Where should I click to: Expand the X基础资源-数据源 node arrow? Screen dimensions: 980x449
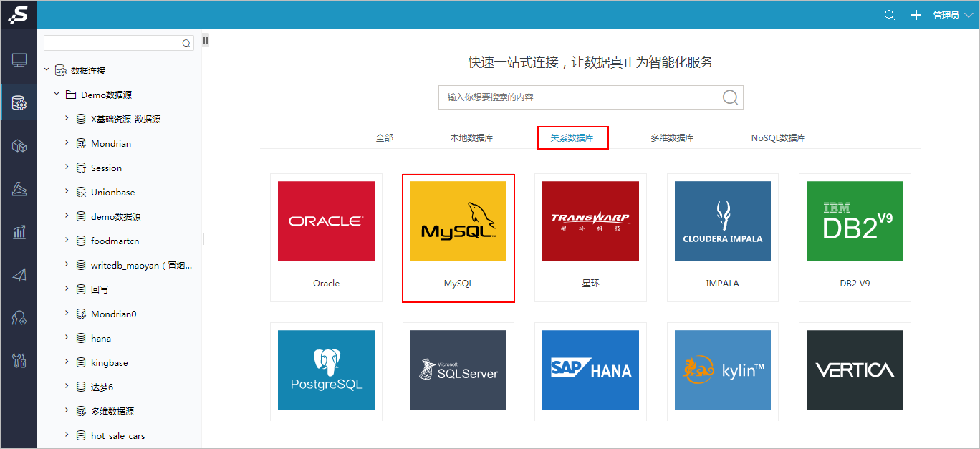click(67, 119)
